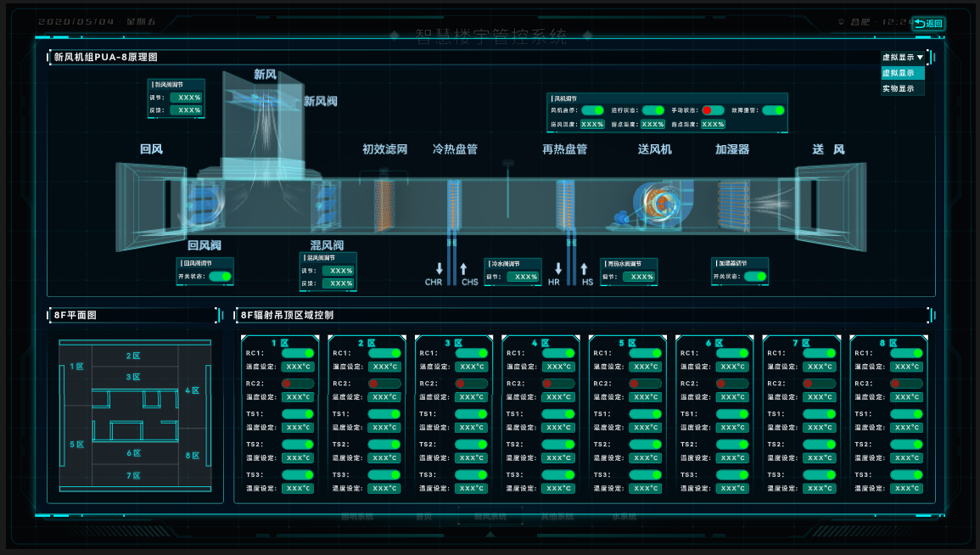Click the 冷热盘管 coil in the duct

click(455, 205)
